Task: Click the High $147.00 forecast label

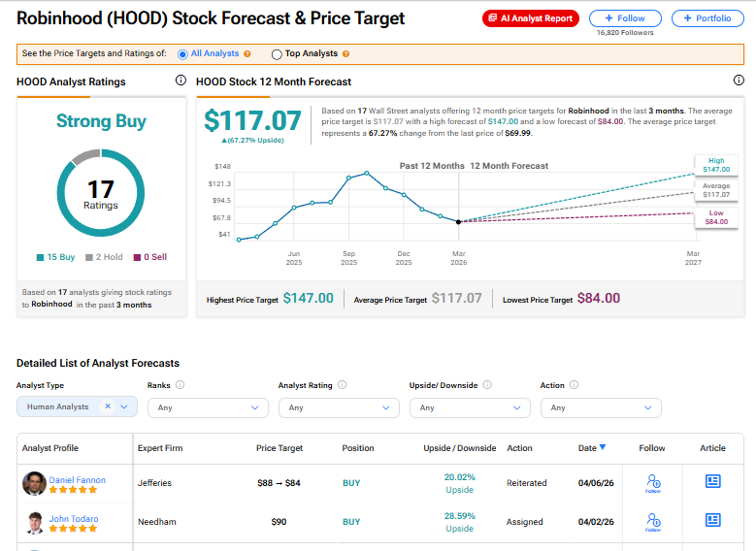Action: 716,165
